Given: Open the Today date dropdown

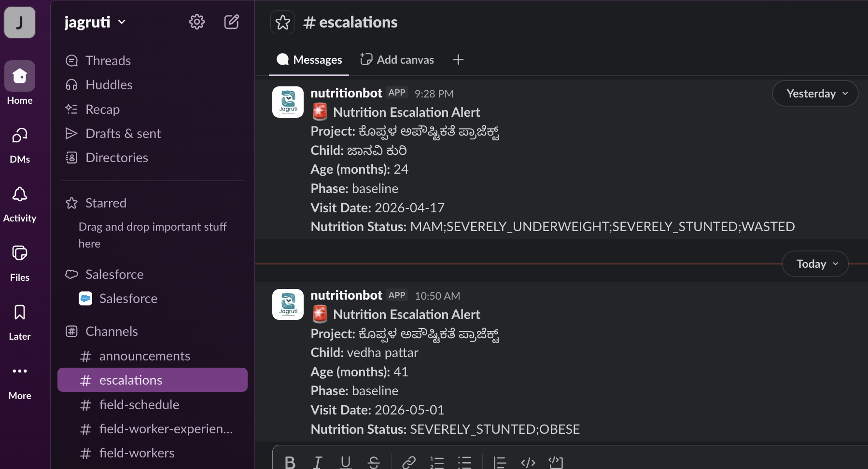Looking at the screenshot, I should pos(815,264).
